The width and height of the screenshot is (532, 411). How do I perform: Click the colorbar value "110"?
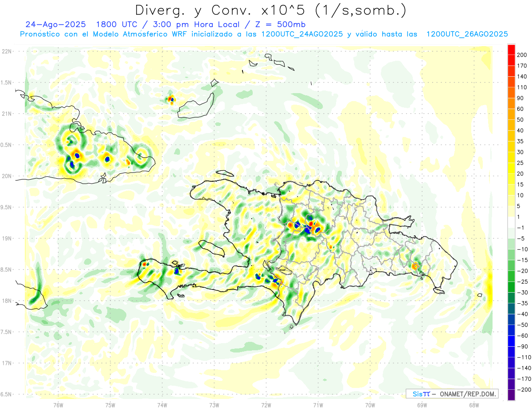tap(522, 87)
